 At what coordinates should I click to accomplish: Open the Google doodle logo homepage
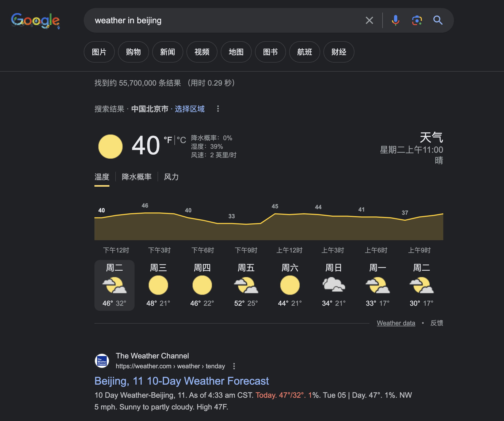(x=35, y=21)
